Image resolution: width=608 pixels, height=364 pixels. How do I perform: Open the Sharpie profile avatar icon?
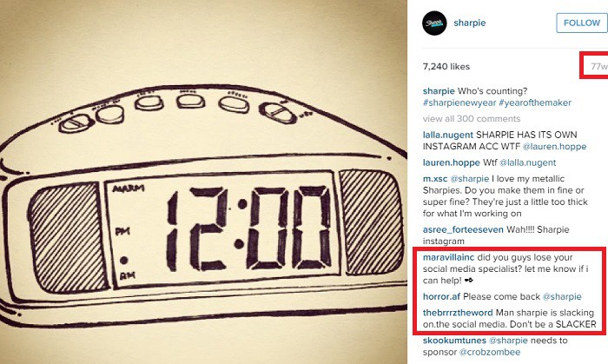434,23
